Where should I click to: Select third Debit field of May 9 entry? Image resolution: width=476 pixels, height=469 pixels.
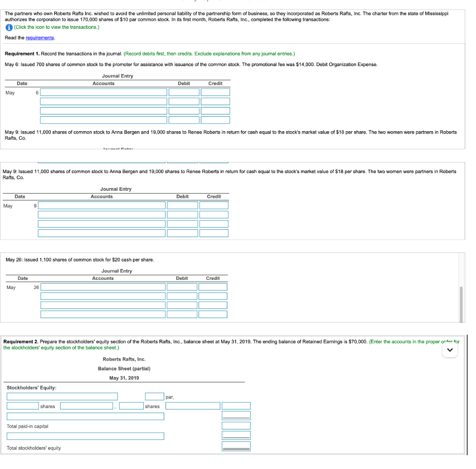(x=182, y=224)
